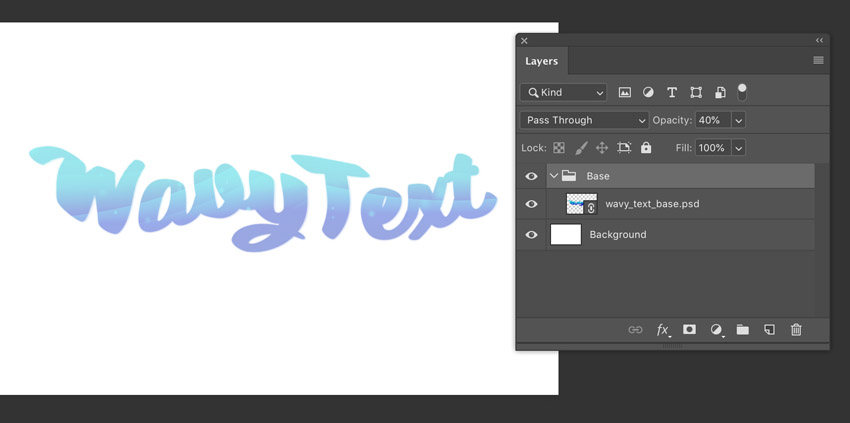Screen dimensions: 850x423
Task: Filter layers by shape layer icon
Action: click(696, 93)
